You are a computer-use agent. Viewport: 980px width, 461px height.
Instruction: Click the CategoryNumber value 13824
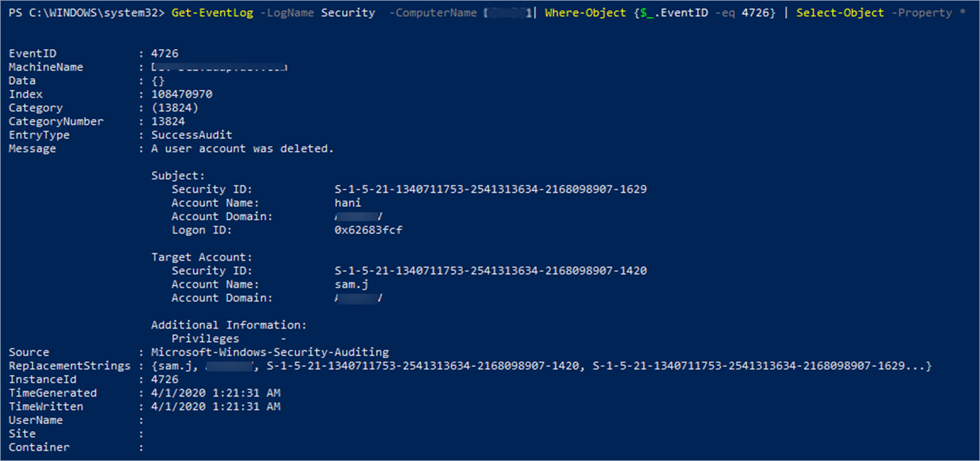pyautogui.click(x=168, y=122)
